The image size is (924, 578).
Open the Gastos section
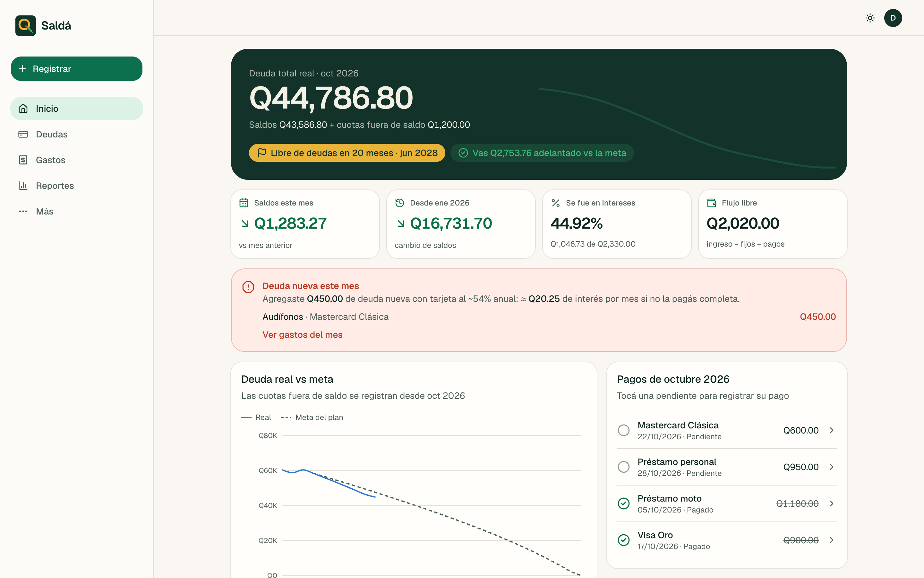click(x=77, y=160)
